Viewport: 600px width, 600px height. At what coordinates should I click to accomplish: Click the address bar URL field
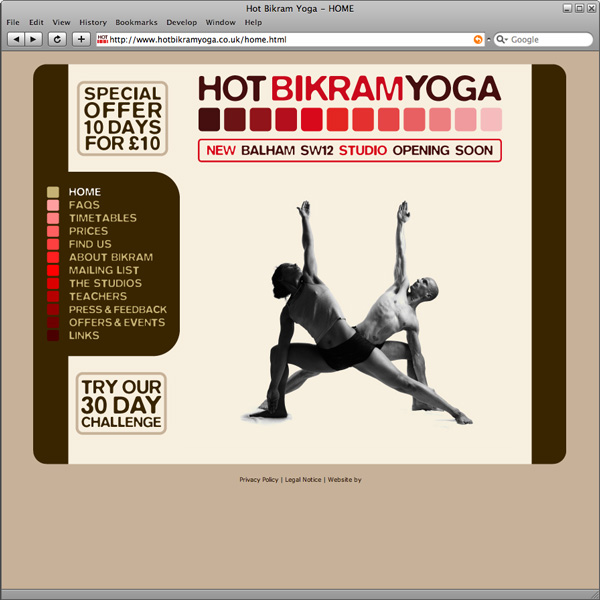290,39
